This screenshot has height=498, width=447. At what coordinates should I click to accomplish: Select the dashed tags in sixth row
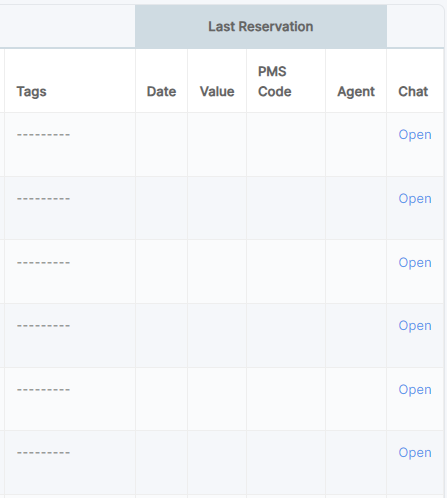(43, 453)
